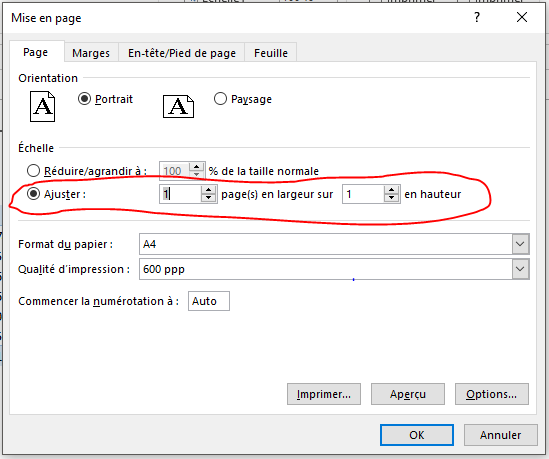The image size is (549, 459).
Task: Open the En-tête/Pied de page tab
Action: [x=182, y=53]
